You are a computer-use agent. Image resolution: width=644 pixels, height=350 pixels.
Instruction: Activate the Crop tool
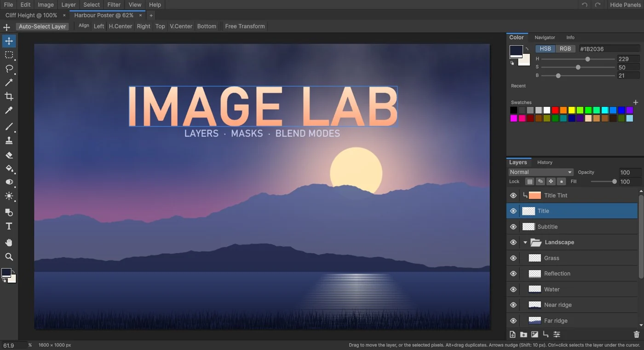pyautogui.click(x=9, y=97)
